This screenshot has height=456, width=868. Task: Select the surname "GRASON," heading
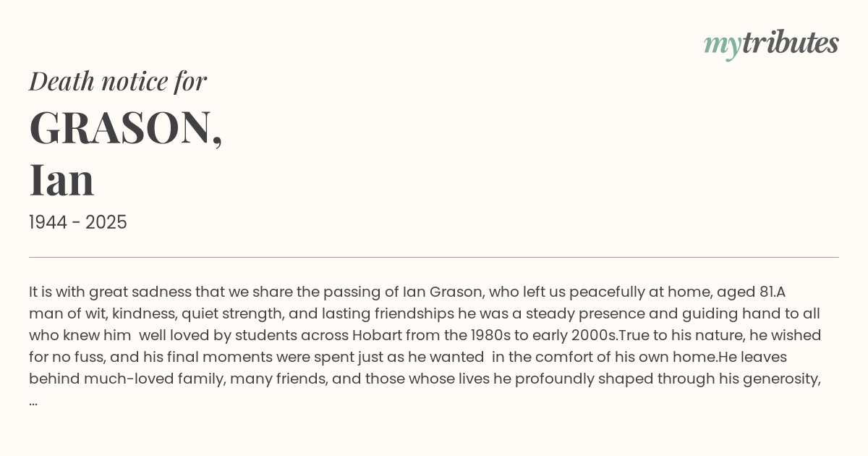click(x=126, y=128)
